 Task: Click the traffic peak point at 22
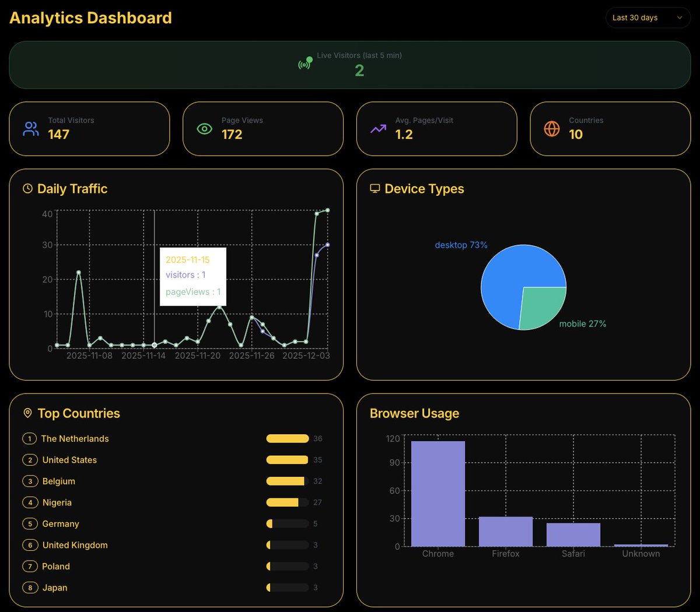click(79, 272)
